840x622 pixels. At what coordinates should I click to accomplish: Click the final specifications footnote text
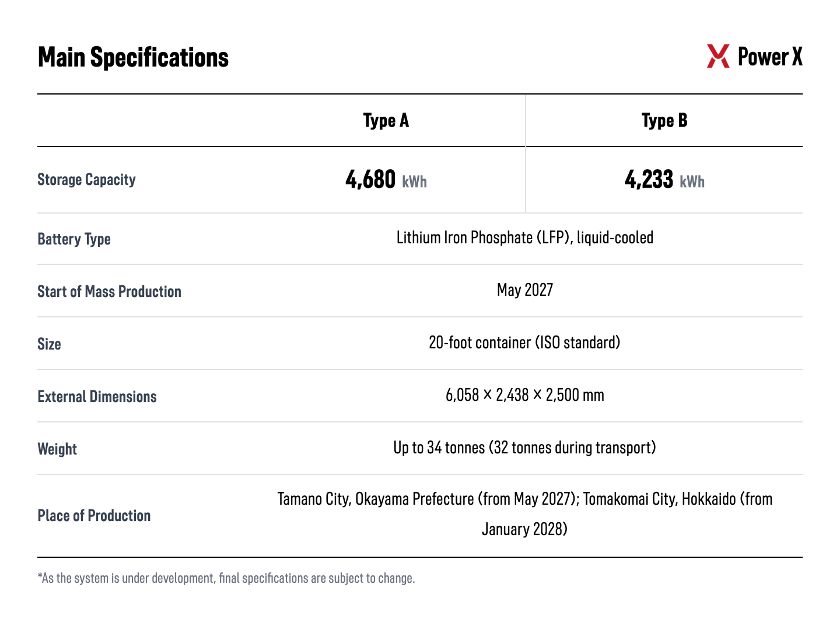[x=226, y=578]
